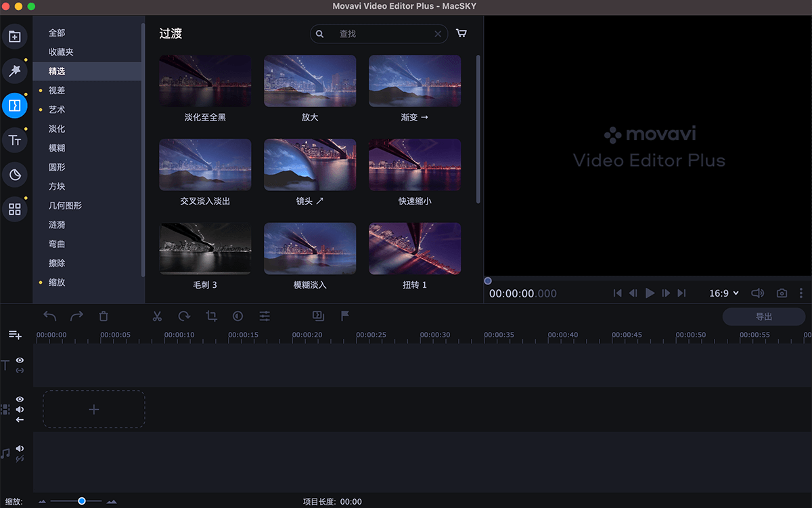812x508 pixels.
Task: Open the more tools grid icon
Action: tap(15, 209)
